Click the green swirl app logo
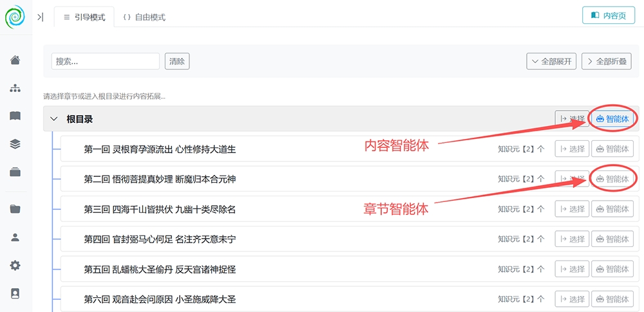This screenshot has width=644, height=312. click(15, 17)
